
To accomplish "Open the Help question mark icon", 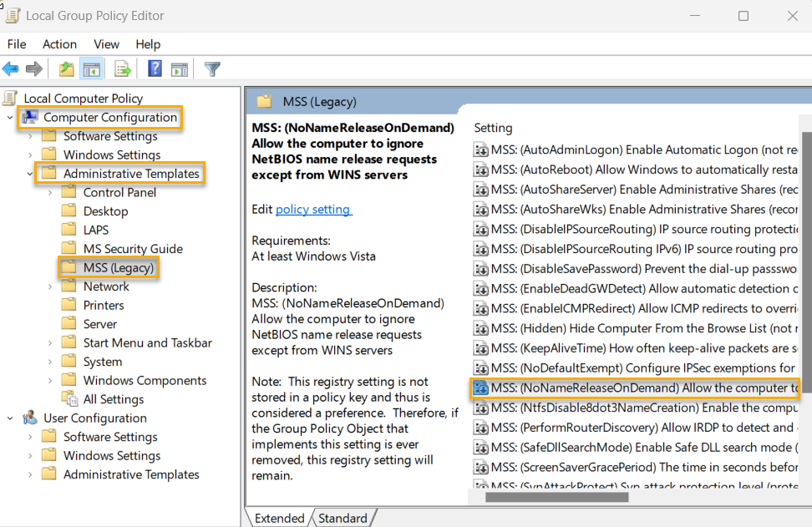I will [155, 68].
